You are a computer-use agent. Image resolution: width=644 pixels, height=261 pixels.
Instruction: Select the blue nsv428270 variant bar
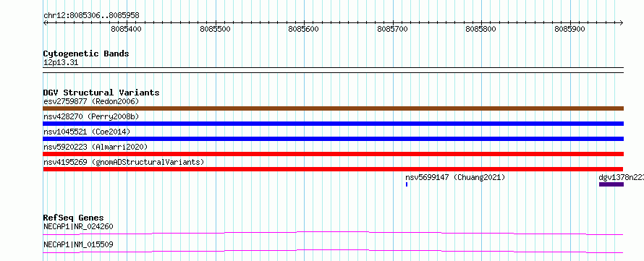(333, 124)
